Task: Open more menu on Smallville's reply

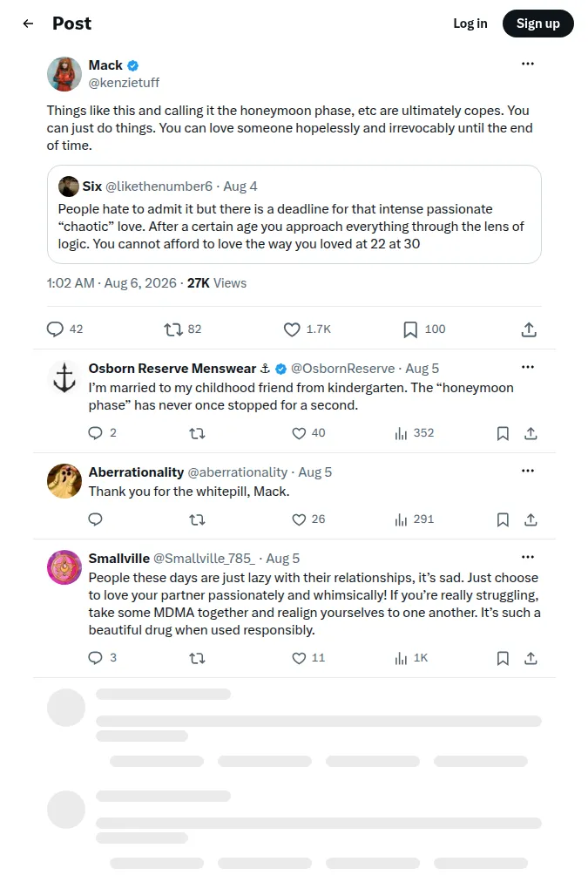Action: [527, 558]
